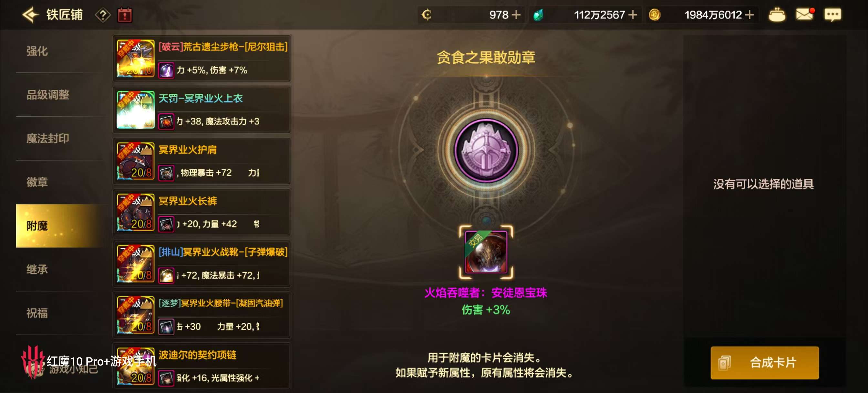868x393 pixels.
Task: Select 天罚-冥界业火上衣 equipment entry
Action: (202, 110)
